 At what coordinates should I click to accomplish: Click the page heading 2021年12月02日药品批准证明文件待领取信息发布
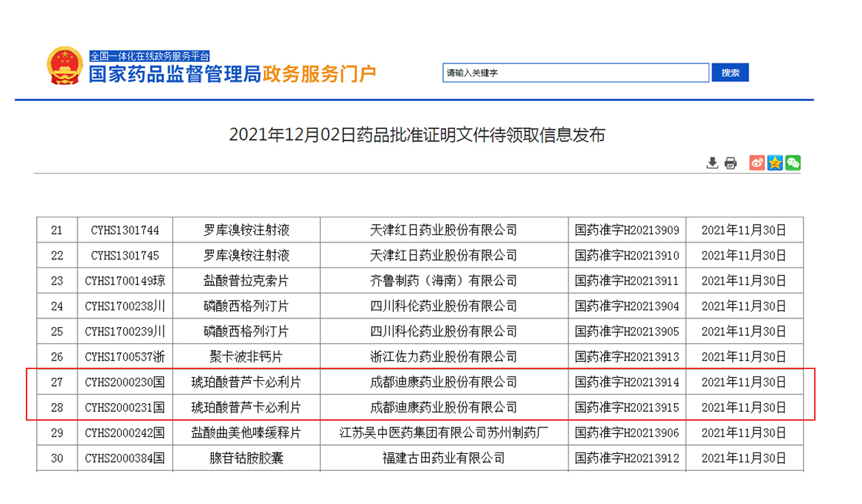point(417,135)
